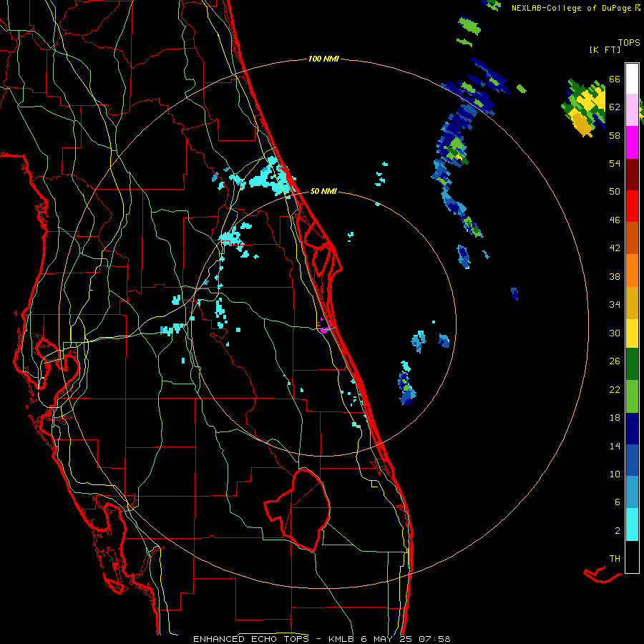Click the 42 legend value
The width and height of the screenshot is (644, 644).
pyautogui.click(x=615, y=248)
